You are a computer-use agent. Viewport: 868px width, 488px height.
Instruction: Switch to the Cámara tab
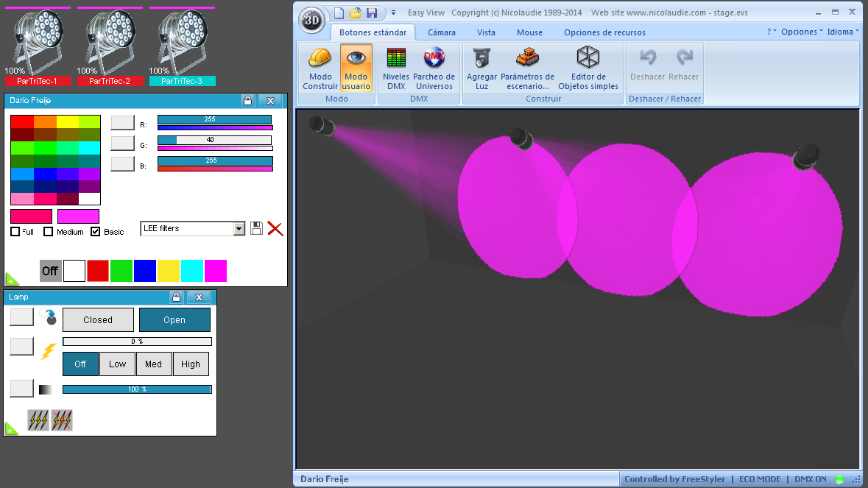click(442, 32)
